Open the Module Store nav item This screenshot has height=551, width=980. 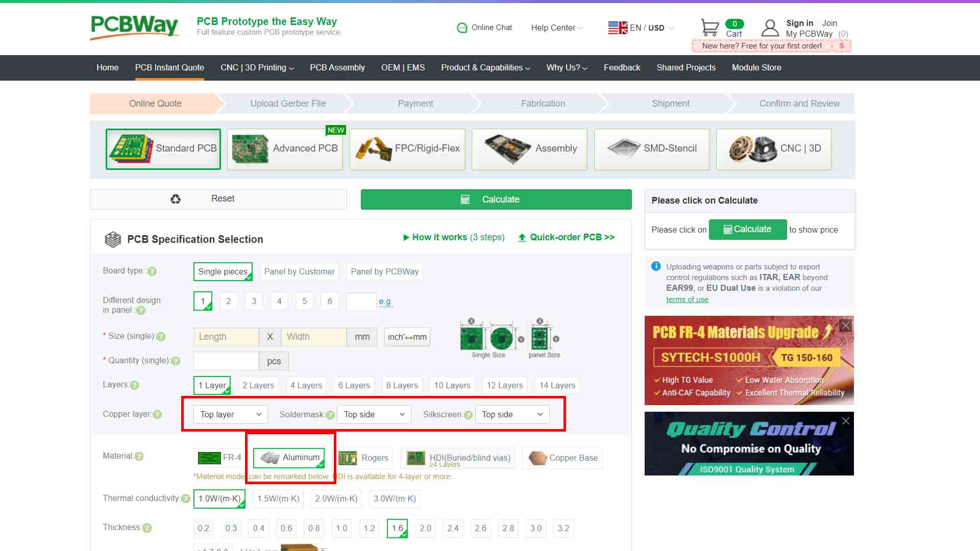point(756,68)
